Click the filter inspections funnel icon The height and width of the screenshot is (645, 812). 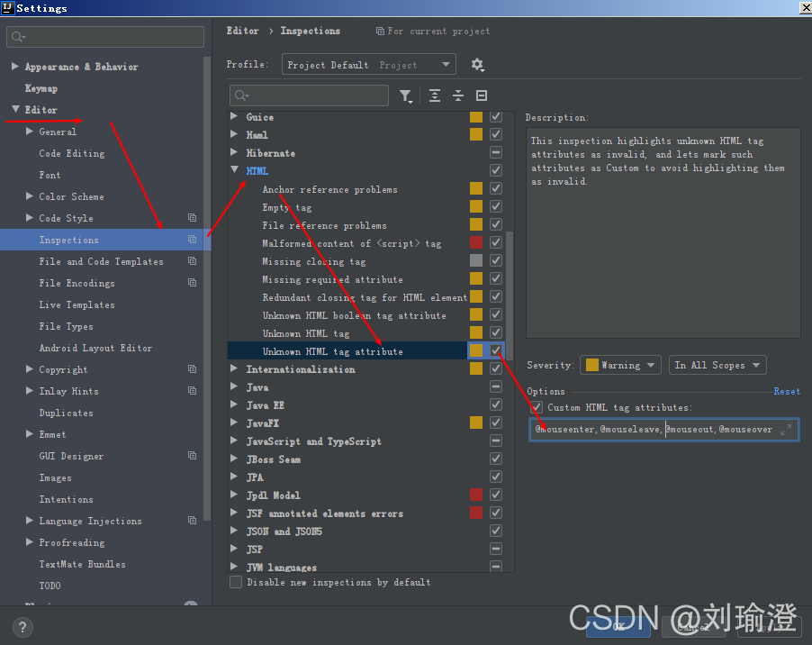[405, 95]
